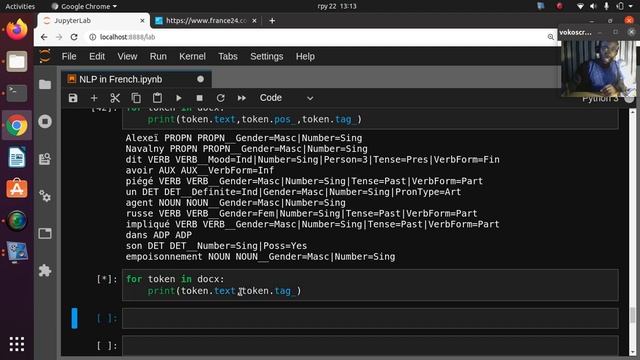Run the selected cell with the play icon
This screenshot has width=640, height=360.
click(178, 98)
